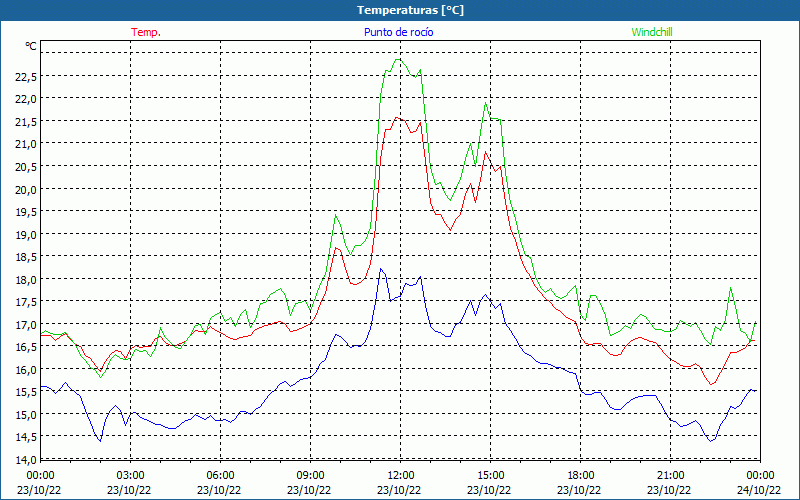Click the green Windchill peak near 12:00
The image size is (800, 500).
tap(398, 60)
